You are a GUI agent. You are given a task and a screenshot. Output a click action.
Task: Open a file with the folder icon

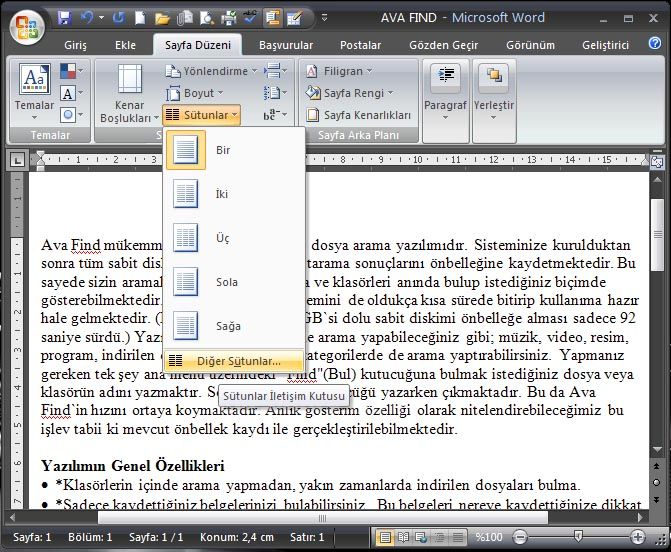click(x=162, y=18)
